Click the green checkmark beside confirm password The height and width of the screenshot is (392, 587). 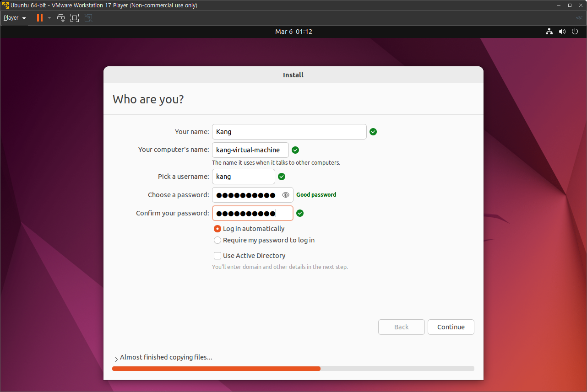(300, 213)
